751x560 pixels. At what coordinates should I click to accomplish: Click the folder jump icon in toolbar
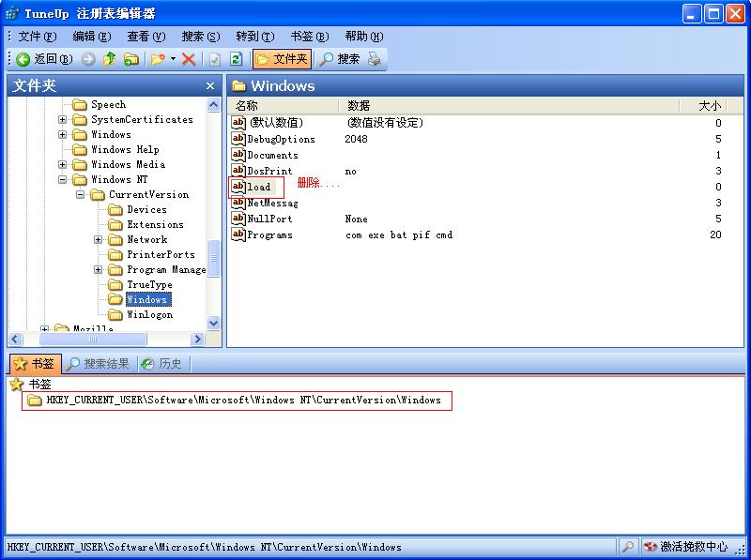[x=131, y=59]
